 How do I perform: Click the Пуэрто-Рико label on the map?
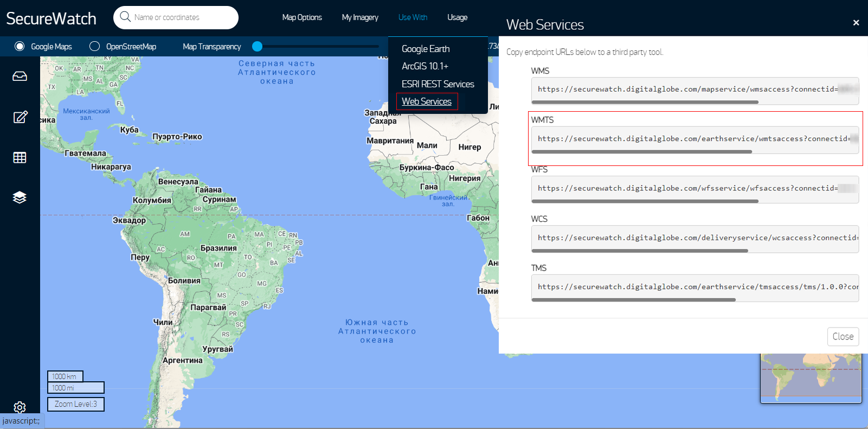tap(177, 137)
